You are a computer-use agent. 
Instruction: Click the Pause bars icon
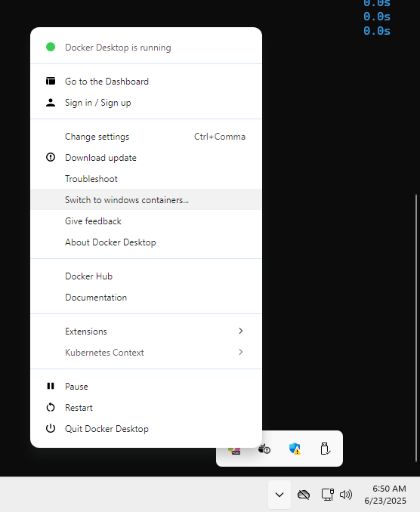51,386
